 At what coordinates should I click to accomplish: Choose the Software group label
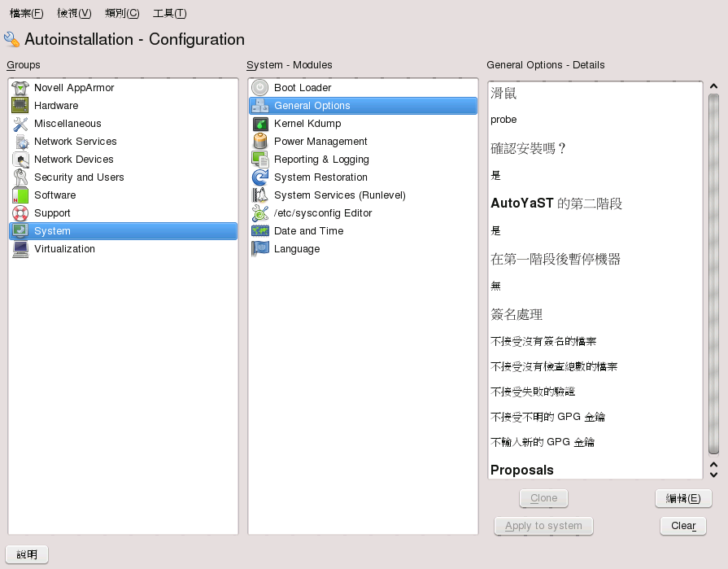click(x=54, y=195)
